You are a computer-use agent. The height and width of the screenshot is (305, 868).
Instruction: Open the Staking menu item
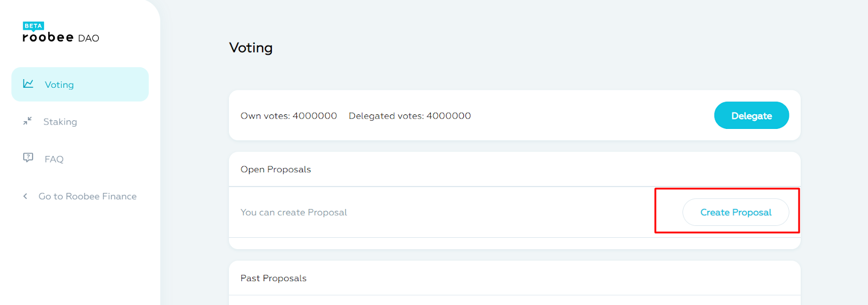[60, 122]
